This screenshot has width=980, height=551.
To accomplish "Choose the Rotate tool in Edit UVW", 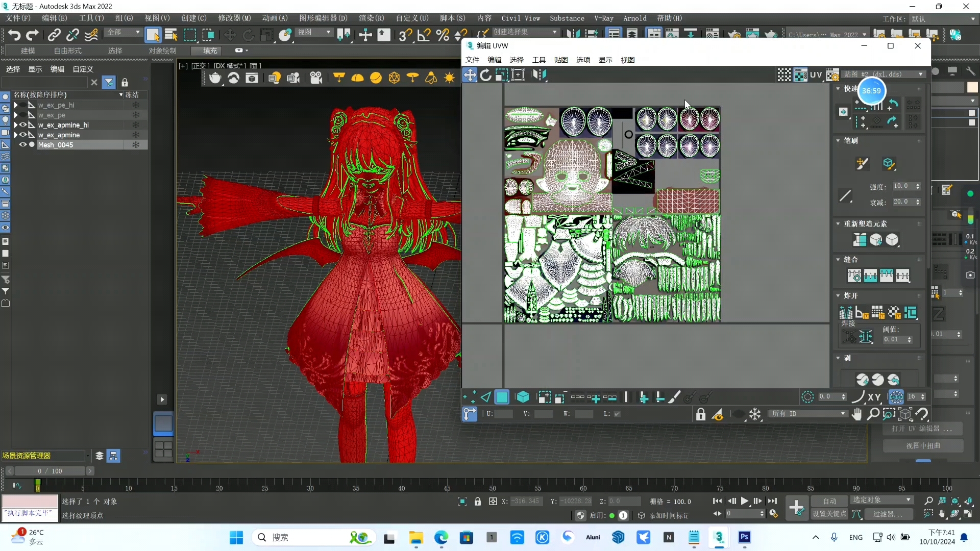I will (486, 75).
